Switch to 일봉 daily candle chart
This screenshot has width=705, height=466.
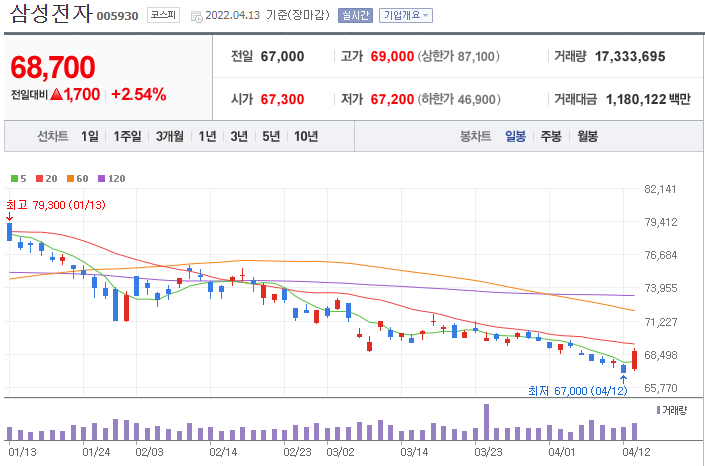click(515, 136)
